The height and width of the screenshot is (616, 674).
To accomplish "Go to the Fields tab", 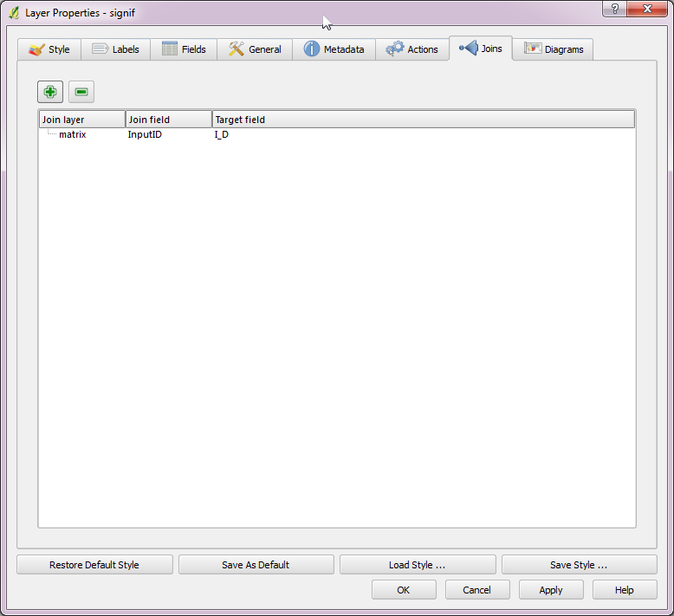I will pyautogui.click(x=184, y=49).
